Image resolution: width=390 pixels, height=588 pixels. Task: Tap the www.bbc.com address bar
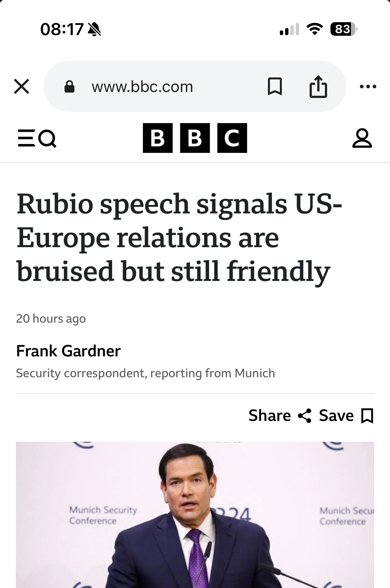point(142,87)
